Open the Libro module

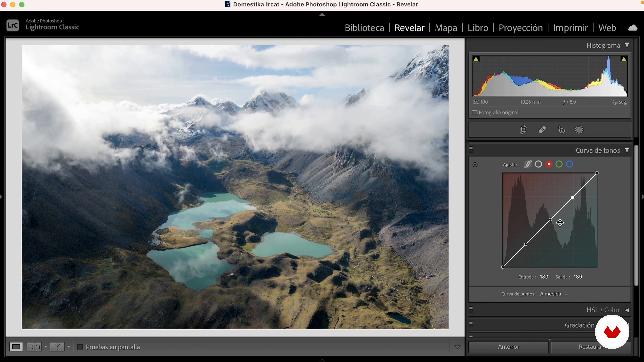click(x=478, y=28)
